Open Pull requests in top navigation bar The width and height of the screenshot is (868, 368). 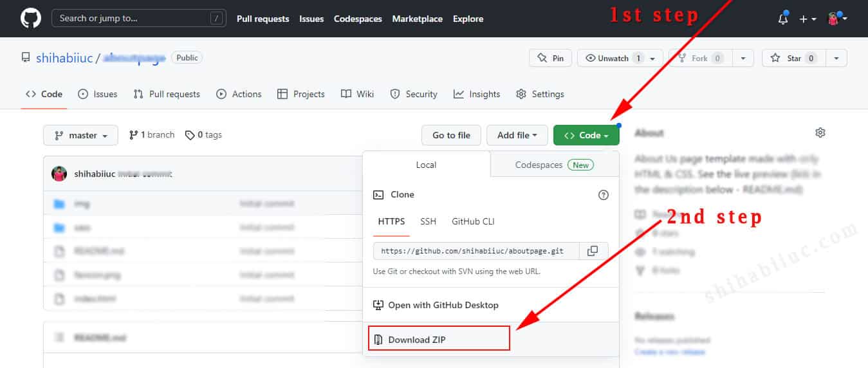[263, 19]
